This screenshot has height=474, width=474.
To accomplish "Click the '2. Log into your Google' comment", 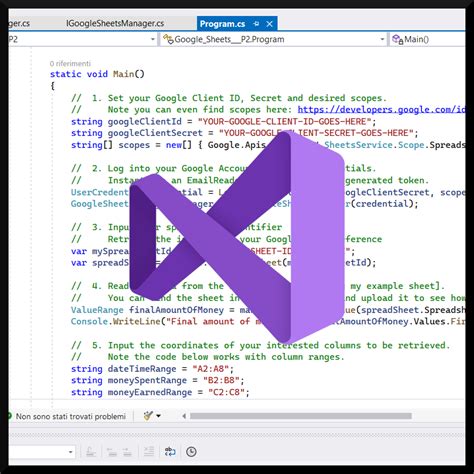I will click(x=223, y=168).
